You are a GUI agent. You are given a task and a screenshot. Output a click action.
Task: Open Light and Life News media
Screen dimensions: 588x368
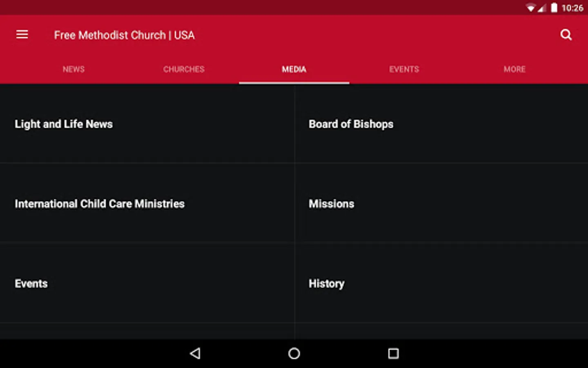[147, 124]
